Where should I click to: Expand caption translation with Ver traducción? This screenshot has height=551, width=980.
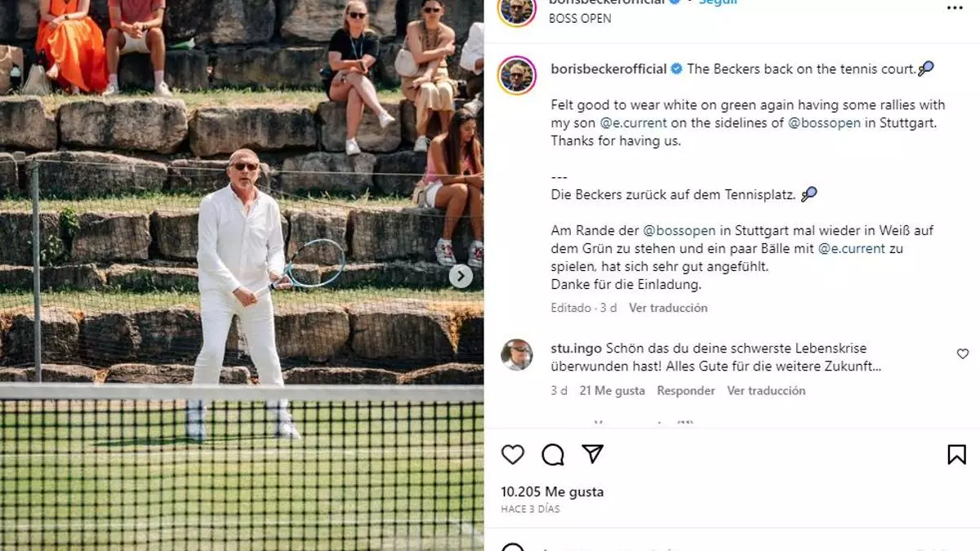[x=668, y=308]
